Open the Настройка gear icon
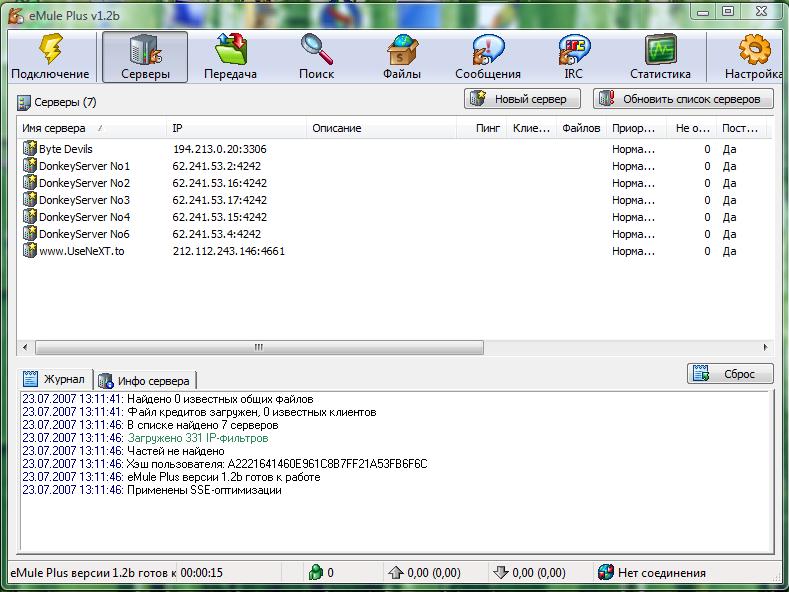 click(x=754, y=49)
